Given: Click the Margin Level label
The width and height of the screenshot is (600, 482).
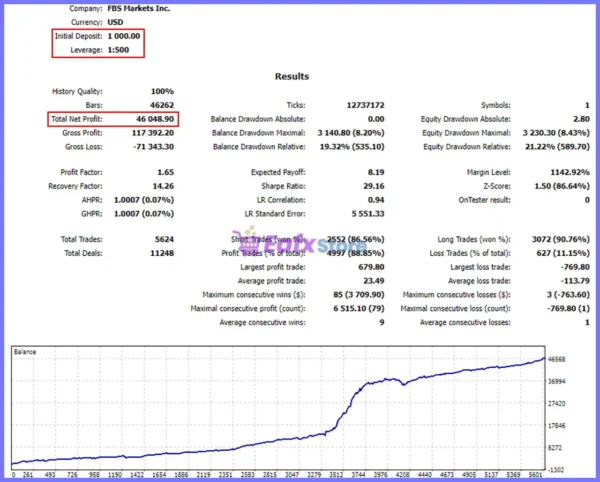Looking at the screenshot, I should click(489, 172).
